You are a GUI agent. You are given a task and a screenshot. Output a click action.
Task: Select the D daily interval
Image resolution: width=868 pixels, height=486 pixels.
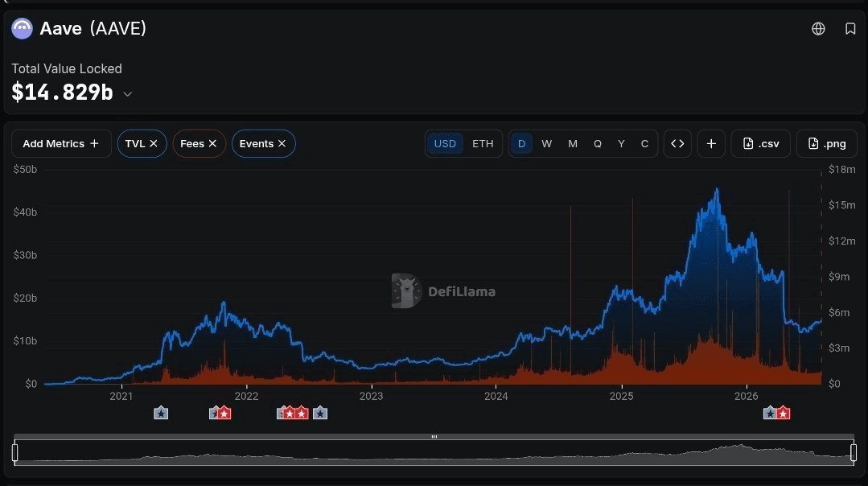tap(521, 144)
